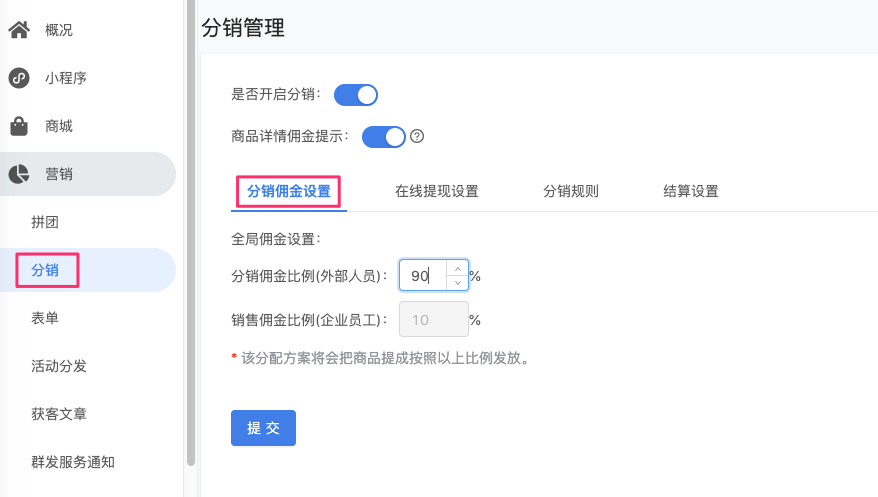
Task: Click the 提交 submit button
Action: click(263, 428)
